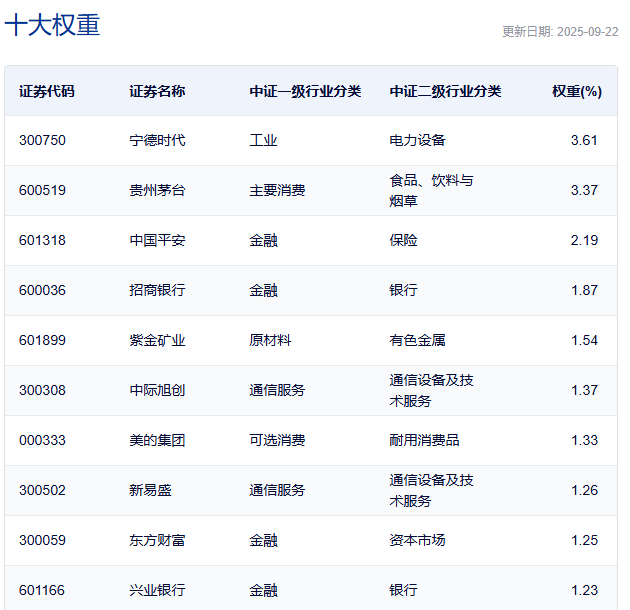
Task: Click weight value 1.33
Action: [x=584, y=440]
